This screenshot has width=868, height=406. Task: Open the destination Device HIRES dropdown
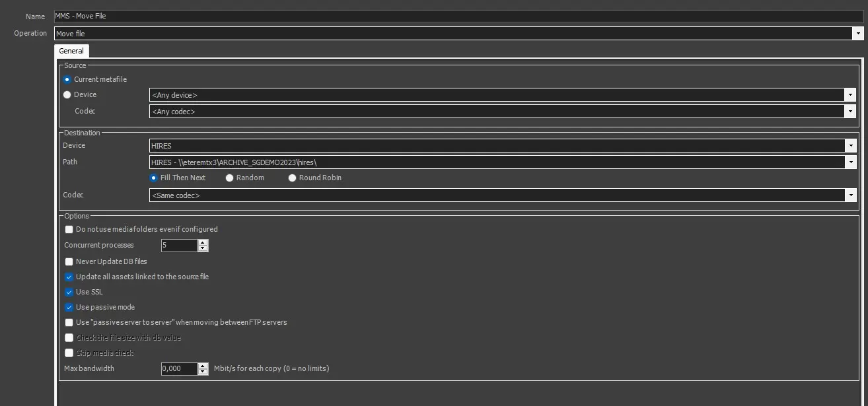pos(851,146)
